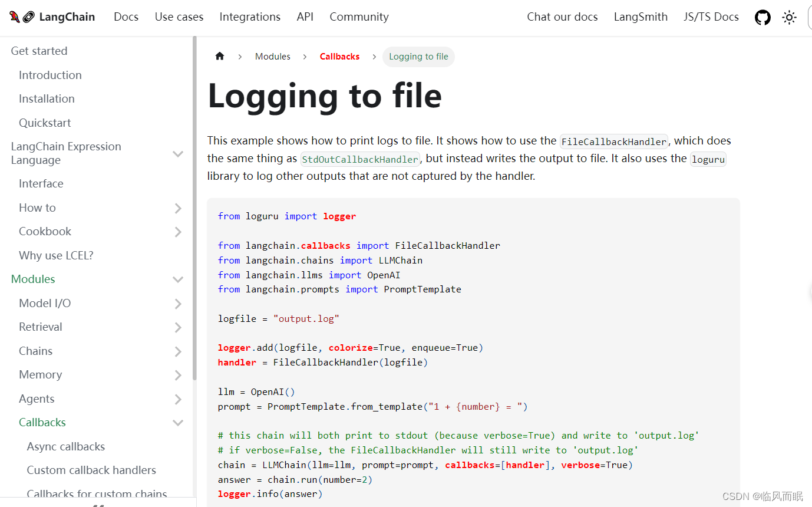Click the sidebar vertical scrollbar
This screenshot has width=812, height=507.
[194, 208]
